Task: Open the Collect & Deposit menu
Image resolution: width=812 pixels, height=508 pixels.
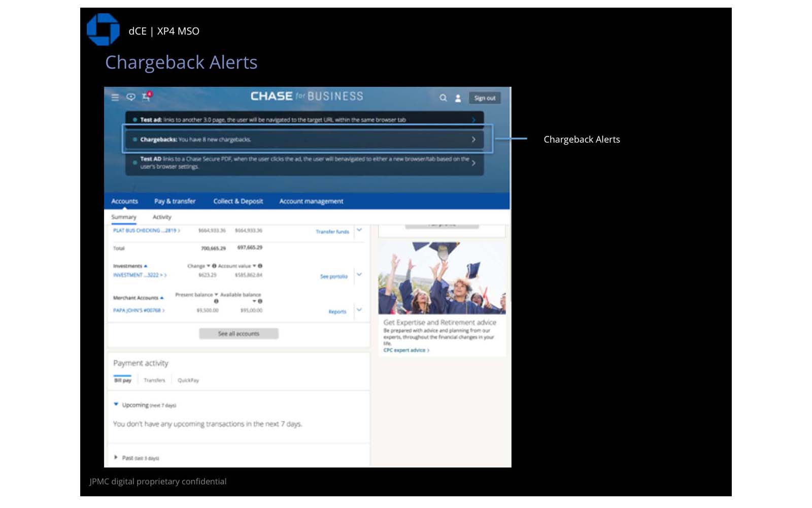Action: click(238, 201)
